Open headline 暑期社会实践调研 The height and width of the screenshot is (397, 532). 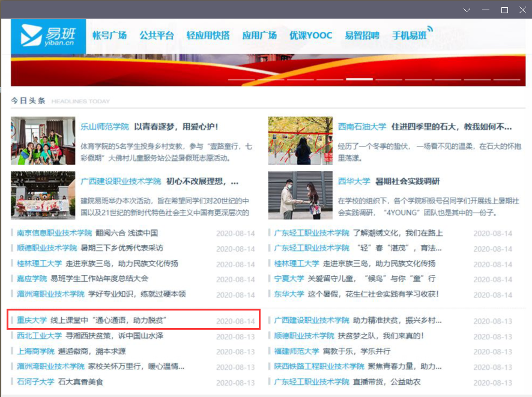pos(408,181)
